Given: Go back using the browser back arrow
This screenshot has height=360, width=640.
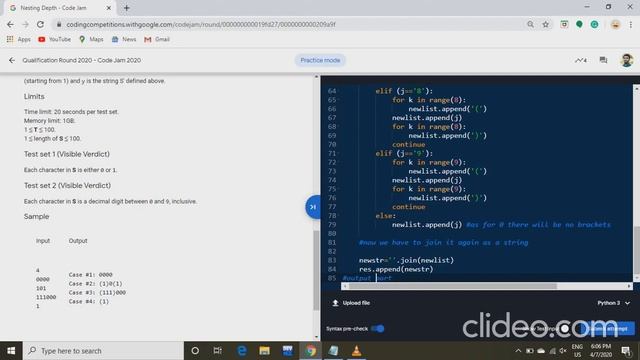Looking at the screenshot, I should click(10, 24).
